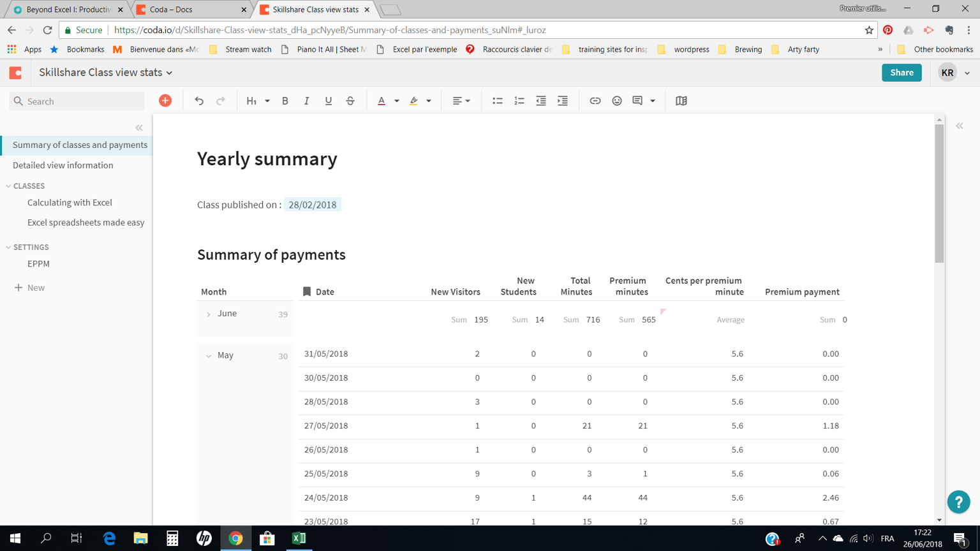Click the bookmark icon beside Date column header

pos(307,291)
